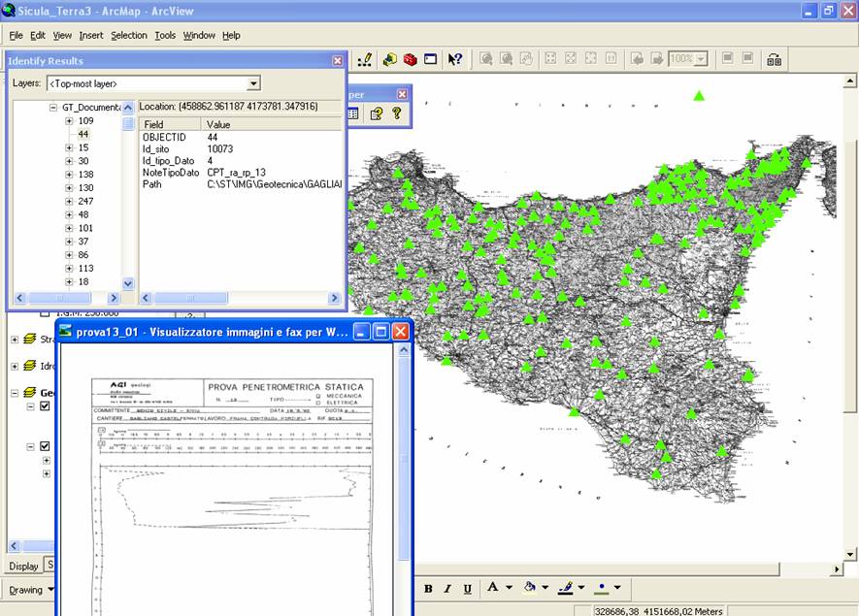This screenshot has height=616, width=859.
Task: Click the yellow question mark help icon
Action: [x=397, y=113]
